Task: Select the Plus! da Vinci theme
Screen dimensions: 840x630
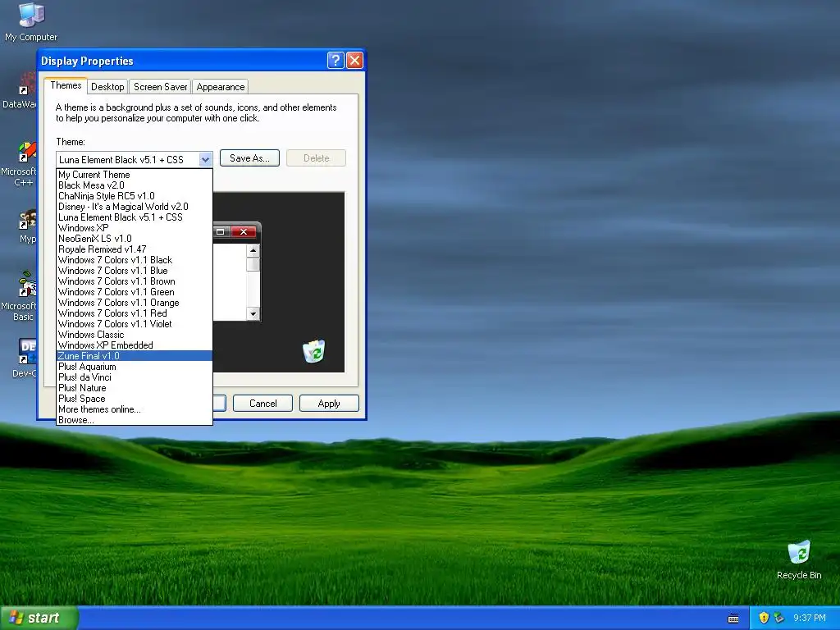Action: (x=135, y=377)
